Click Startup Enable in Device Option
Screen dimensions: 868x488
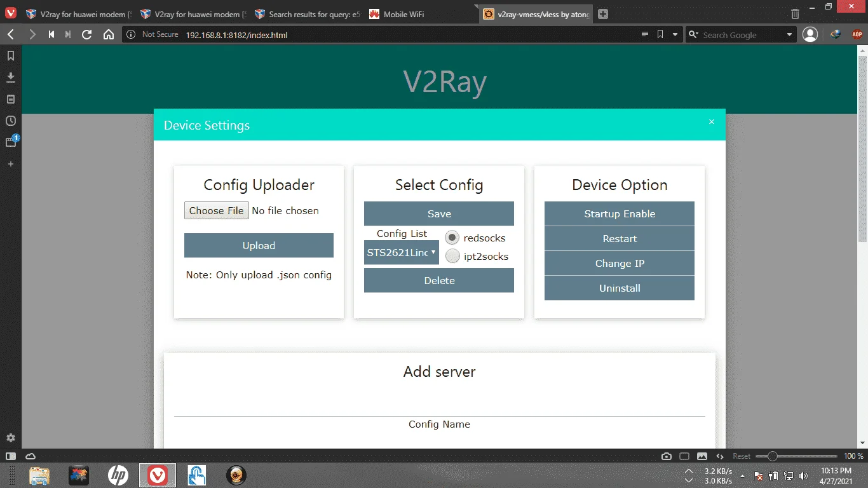(x=620, y=213)
